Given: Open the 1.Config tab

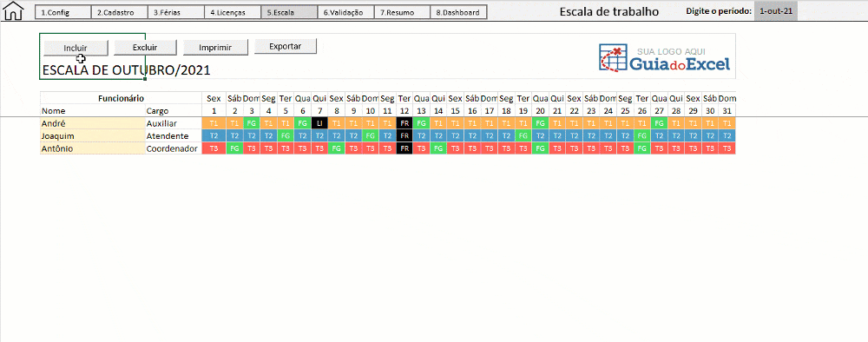Looking at the screenshot, I should point(63,12).
